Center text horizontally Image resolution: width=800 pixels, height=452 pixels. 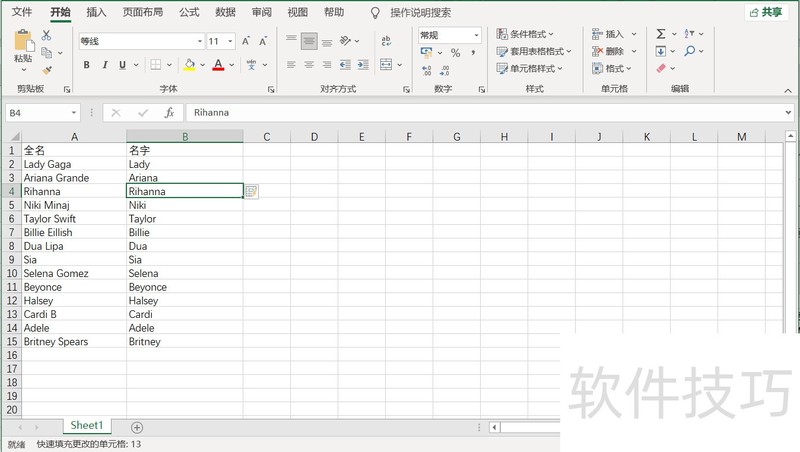(x=309, y=65)
